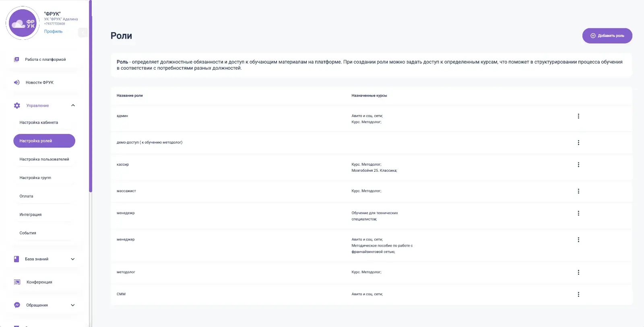Select the role name кассир

[x=123, y=165]
